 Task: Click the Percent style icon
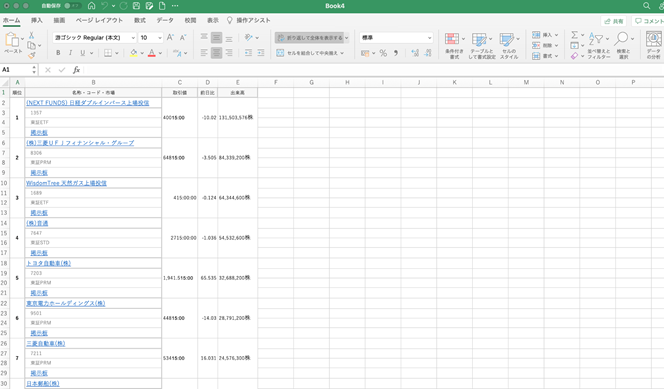coord(383,53)
